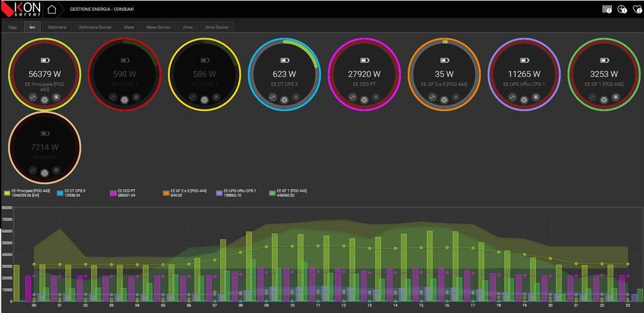The height and width of the screenshot is (313, 644).
Task: Click the 623 W power value
Action: (284, 75)
